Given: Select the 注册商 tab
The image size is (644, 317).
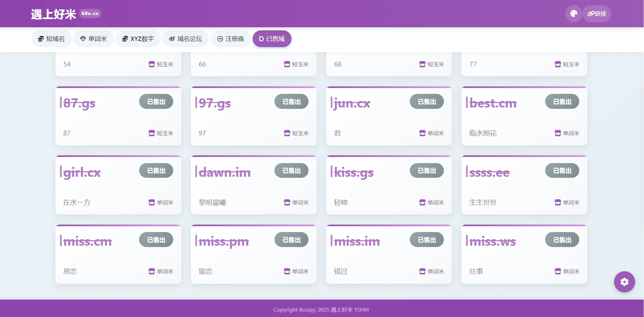Looking at the screenshot, I should [x=230, y=39].
